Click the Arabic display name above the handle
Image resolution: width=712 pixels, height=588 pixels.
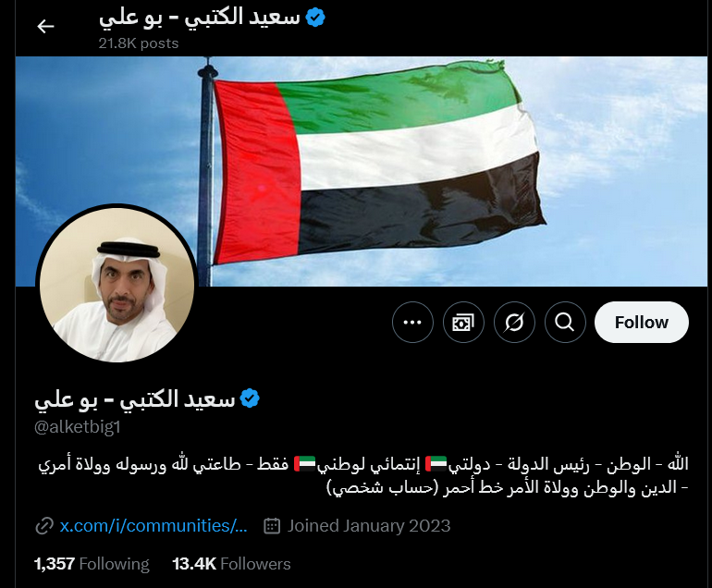(x=134, y=399)
